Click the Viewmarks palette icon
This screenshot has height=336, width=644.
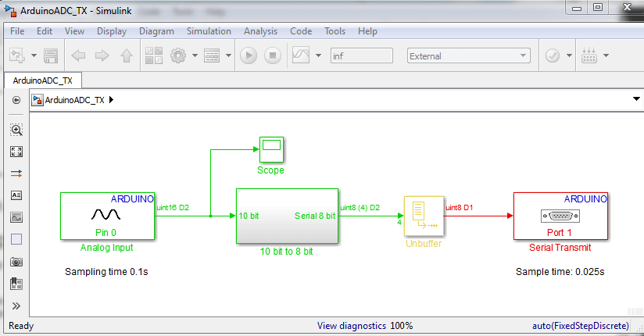pyautogui.click(x=16, y=284)
